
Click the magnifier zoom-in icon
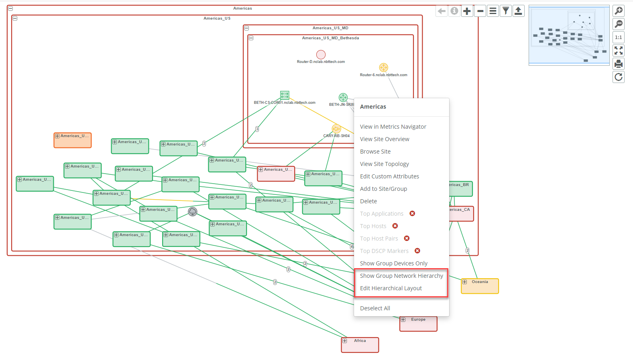pos(619,11)
